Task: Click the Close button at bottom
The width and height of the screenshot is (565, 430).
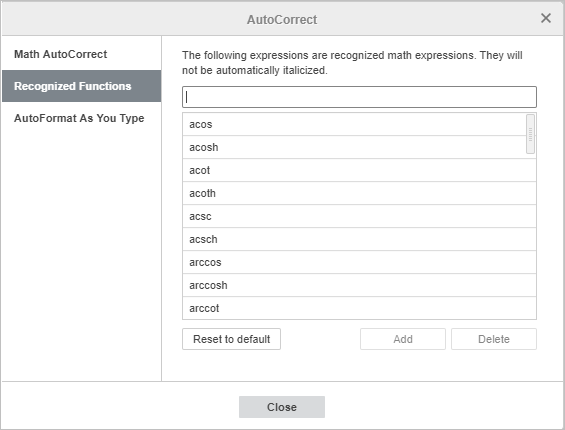Action: (x=282, y=407)
